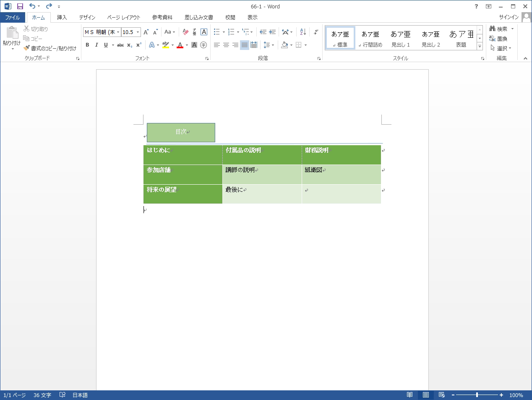Click the 目次 title text box
532x400 pixels.
pos(181,132)
